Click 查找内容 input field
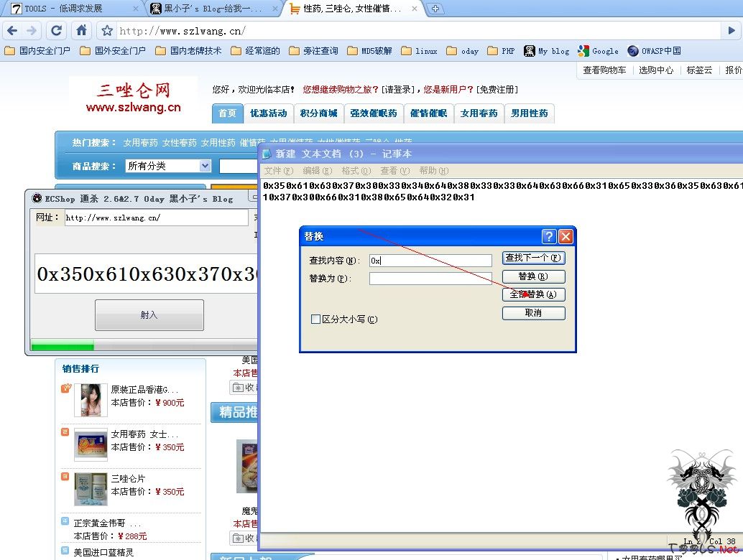The image size is (743, 560). click(430, 261)
